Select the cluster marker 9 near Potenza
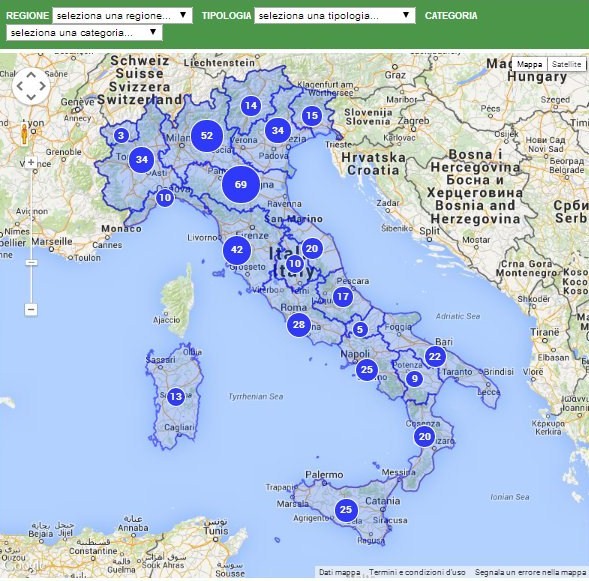Screen dimensions: 589x581 [415, 379]
